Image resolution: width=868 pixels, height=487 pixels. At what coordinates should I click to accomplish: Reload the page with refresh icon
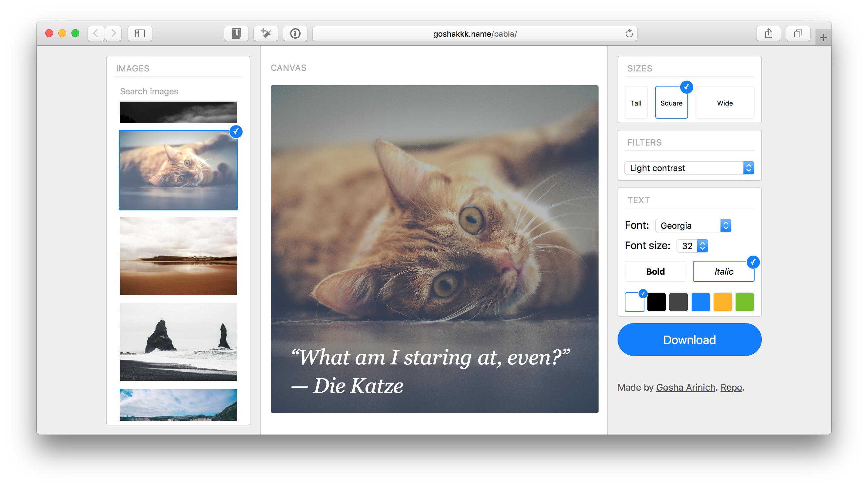pos(629,33)
